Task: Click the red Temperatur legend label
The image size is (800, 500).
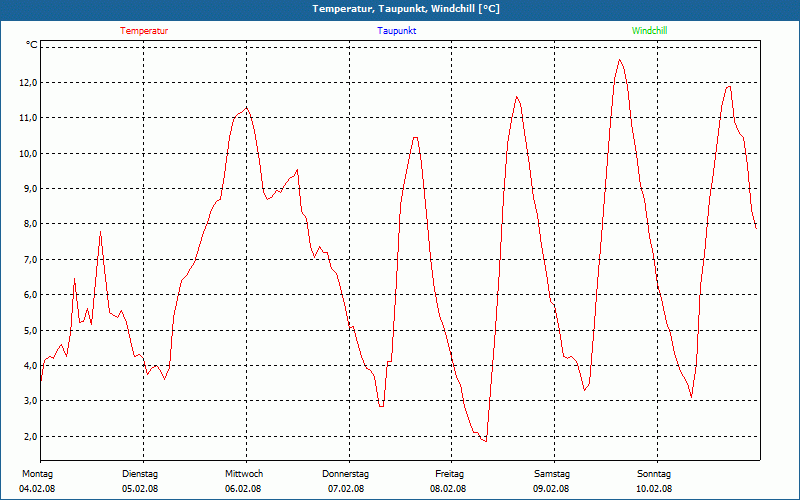Action: pos(144,31)
